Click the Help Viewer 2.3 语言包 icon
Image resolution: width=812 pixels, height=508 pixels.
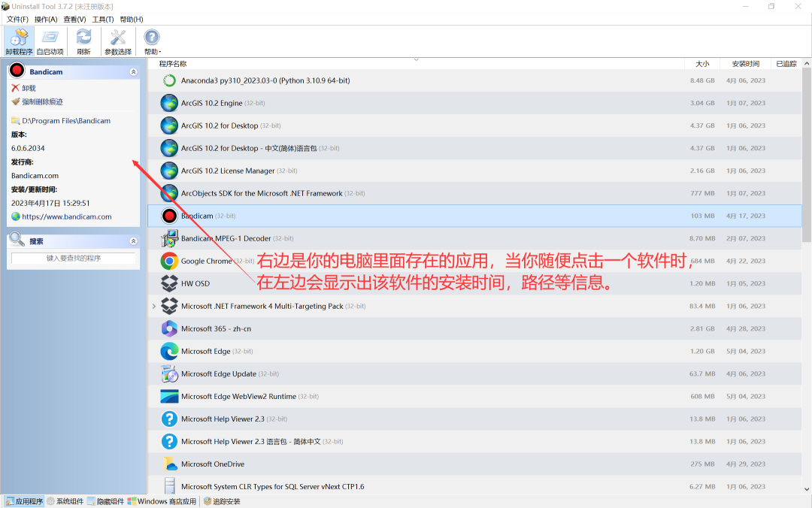pyautogui.click(x=169, y=442)
